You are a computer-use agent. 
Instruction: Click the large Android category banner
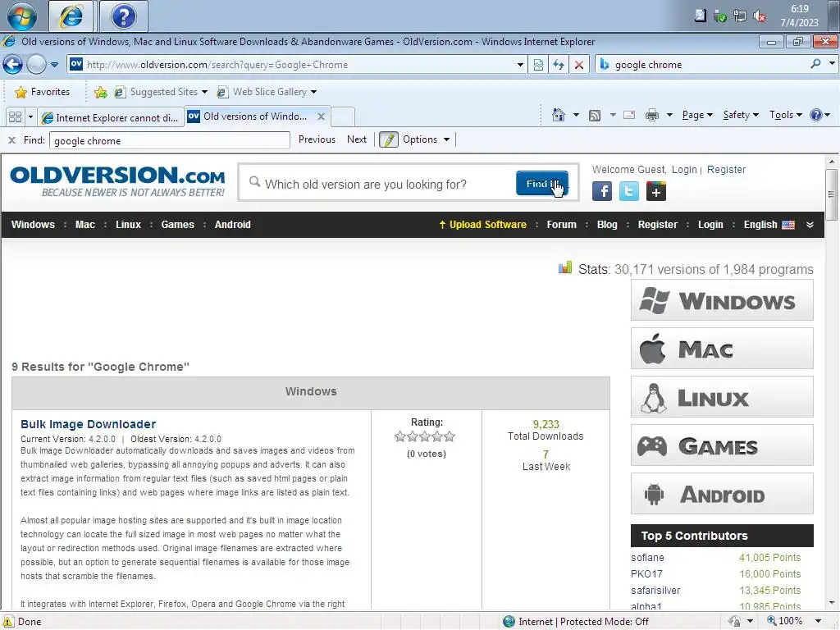[722, 494]
